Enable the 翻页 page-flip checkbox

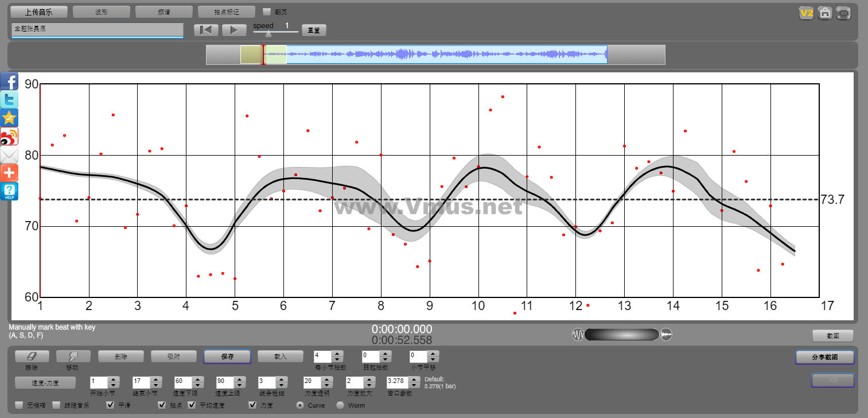266,11
